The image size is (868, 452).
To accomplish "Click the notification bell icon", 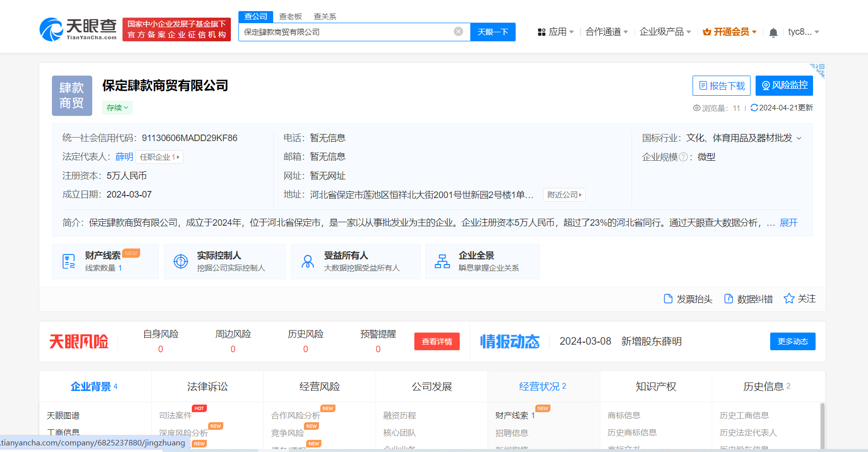I will 773,33.
